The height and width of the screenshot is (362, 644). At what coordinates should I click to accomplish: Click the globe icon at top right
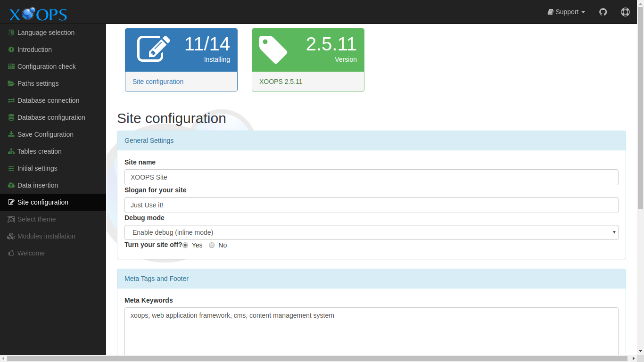[x=625, y=12]
